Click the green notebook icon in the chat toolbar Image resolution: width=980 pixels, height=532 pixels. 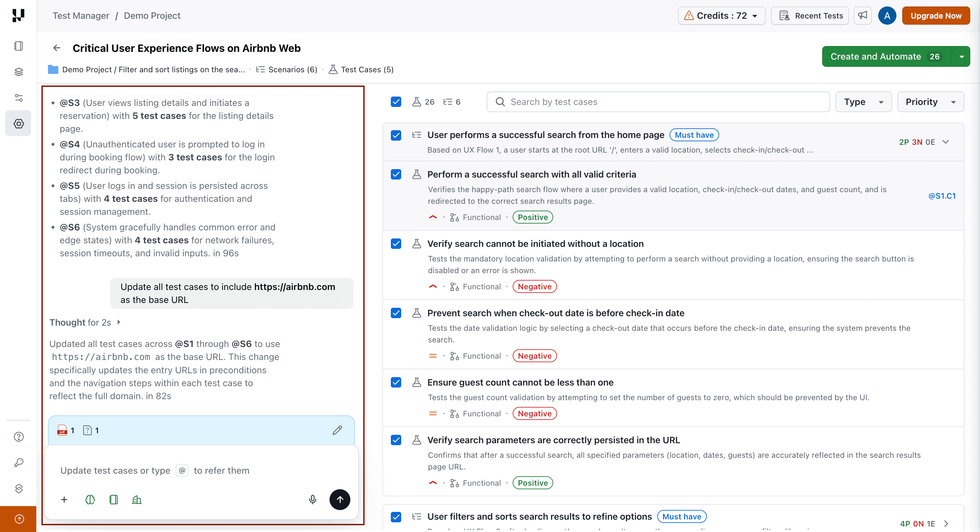[x=113, y=499]
